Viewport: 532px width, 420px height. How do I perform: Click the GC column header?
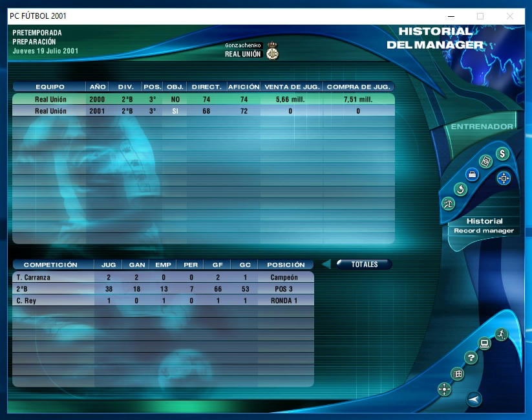point(245,265)
